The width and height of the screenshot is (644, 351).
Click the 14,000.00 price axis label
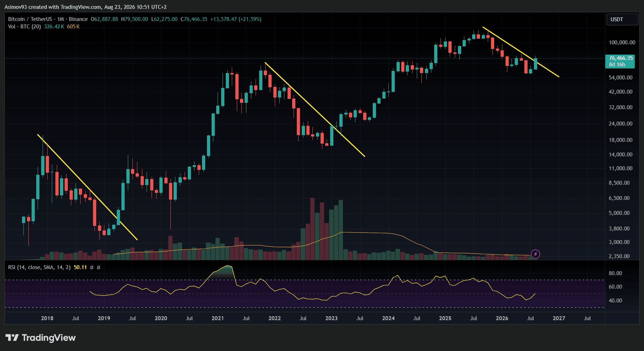pyautogui.click(x=621, y=155)
